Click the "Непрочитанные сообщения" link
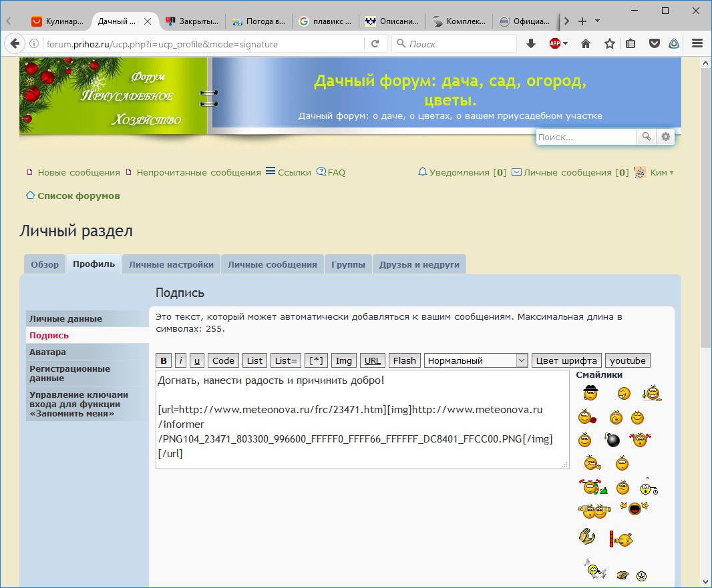 (198, 172)
